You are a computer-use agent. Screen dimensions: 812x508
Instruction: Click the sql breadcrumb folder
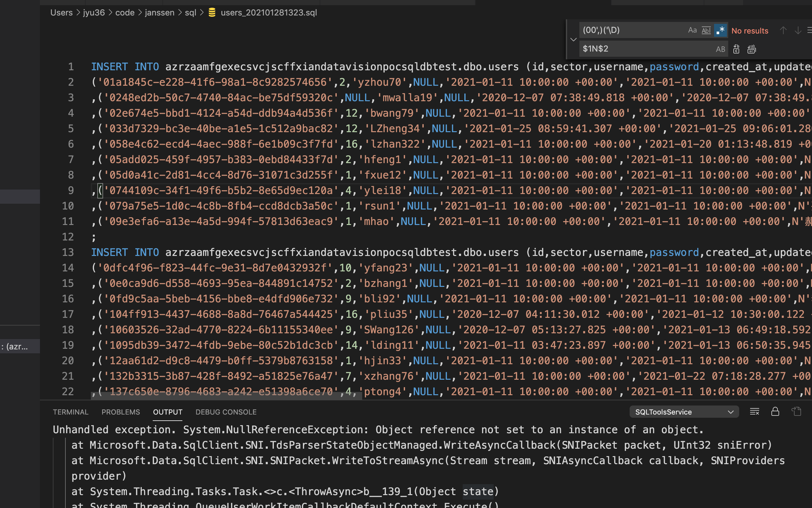click(x=190, y=13)
